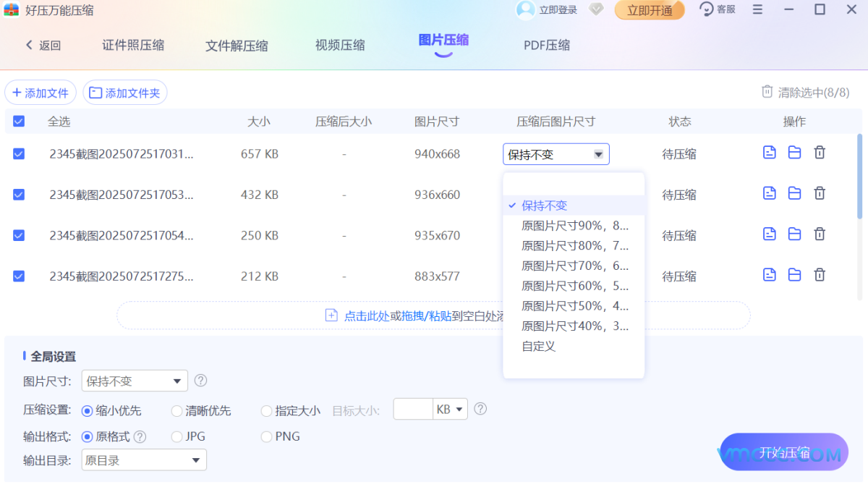Image resolution: width=868 pixels, height=487 pixels.
Task: Click the 立即开通 upgrade button
Action: (649, 10)
